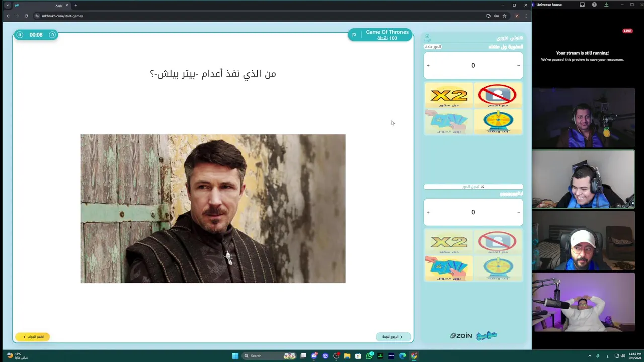The width and height of the screenshot is (644, 362).
Task: Open Discord from the taskbar
Action: pos(314,356)
